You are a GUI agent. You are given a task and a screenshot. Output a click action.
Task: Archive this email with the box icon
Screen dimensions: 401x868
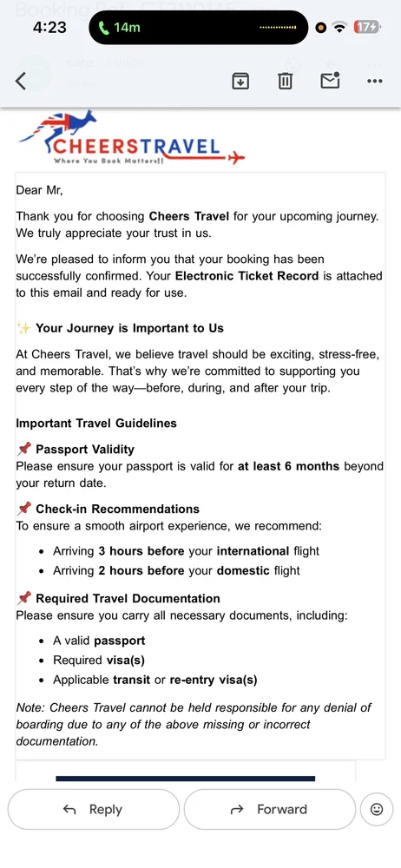pos(240,82)
